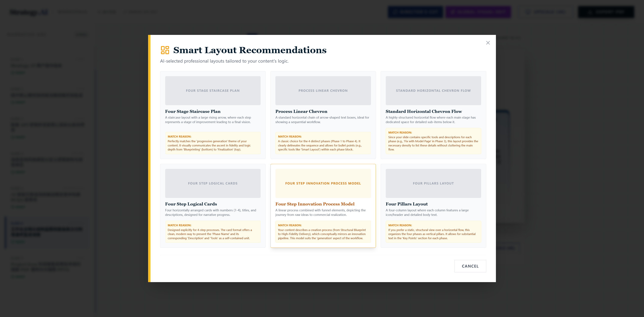
Task: Click the match reason box for Process Linear Chevron
Action: coord(323,143)
